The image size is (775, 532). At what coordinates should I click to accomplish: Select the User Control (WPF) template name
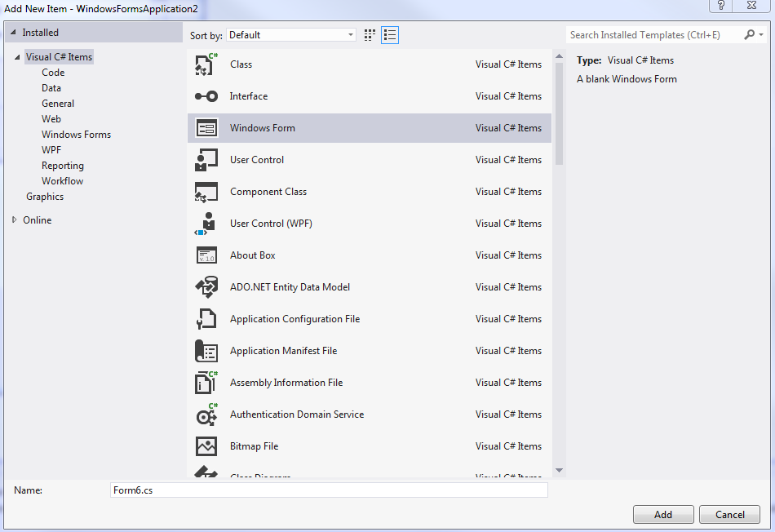pos(271,224)
